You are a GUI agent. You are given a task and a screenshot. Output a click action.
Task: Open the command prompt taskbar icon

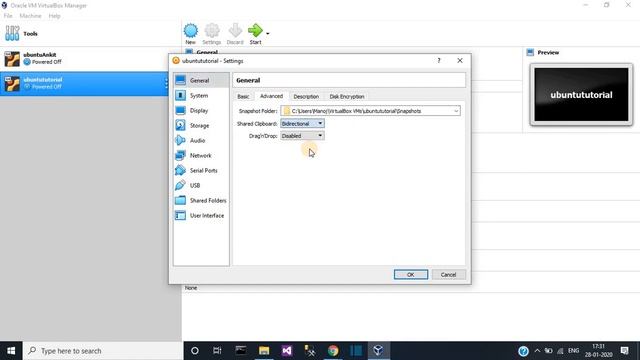241,351
